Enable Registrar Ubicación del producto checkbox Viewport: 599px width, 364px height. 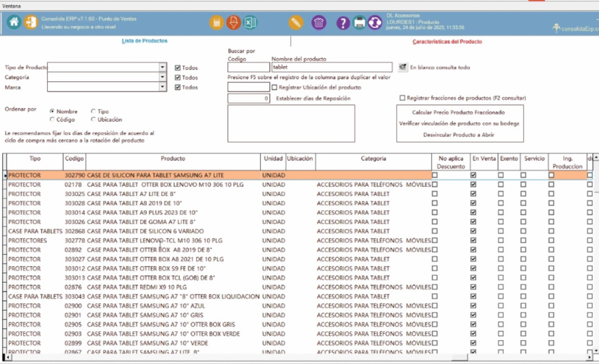click(275, 87)
